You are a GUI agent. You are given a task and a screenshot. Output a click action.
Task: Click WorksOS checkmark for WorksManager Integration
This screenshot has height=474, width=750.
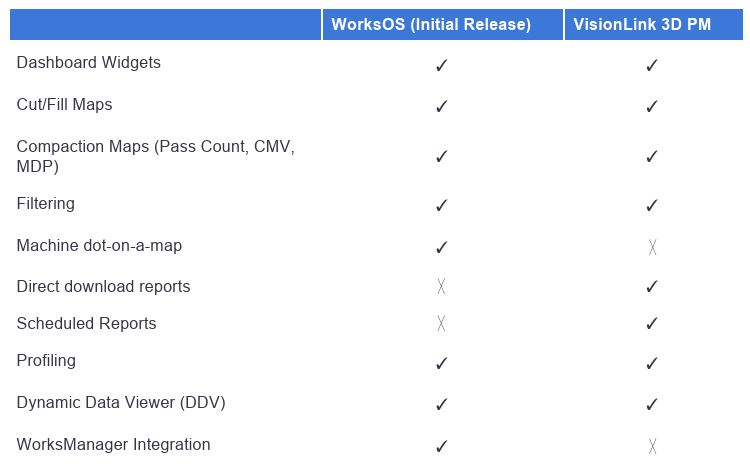coord(442,446)
